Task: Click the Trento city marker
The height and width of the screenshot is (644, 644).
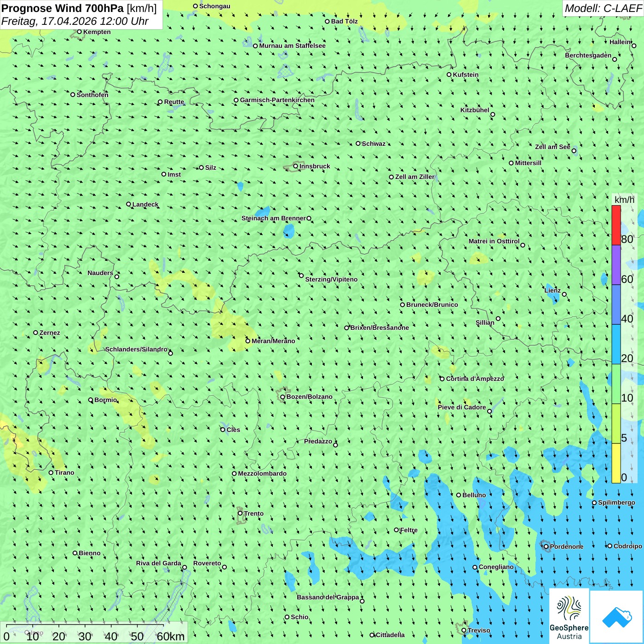Action: 240,513
